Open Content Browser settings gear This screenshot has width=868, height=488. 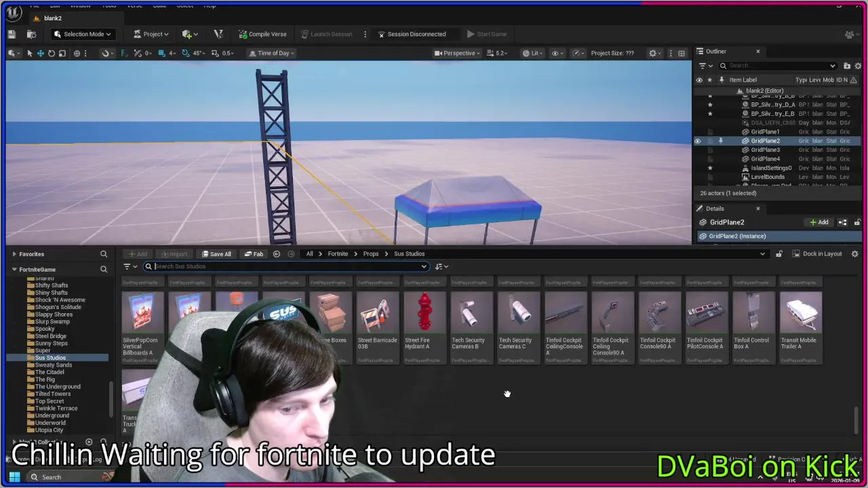tap(855, 254)
